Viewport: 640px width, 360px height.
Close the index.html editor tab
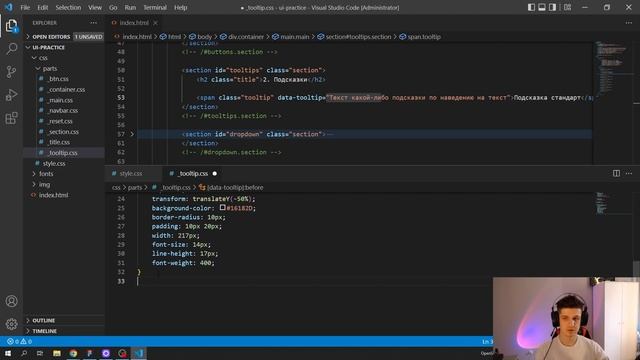[x=156, y=23]
